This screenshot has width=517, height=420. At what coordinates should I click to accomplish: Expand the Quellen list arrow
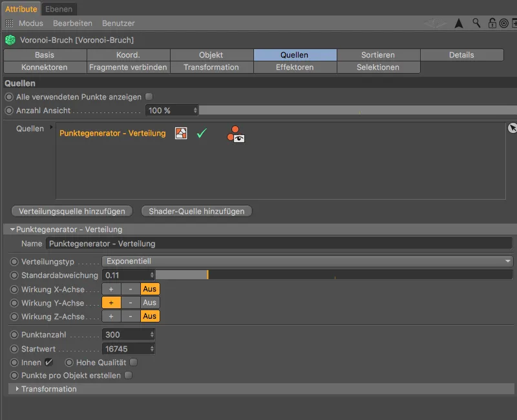pyautogui.click(x=51, y=127)
